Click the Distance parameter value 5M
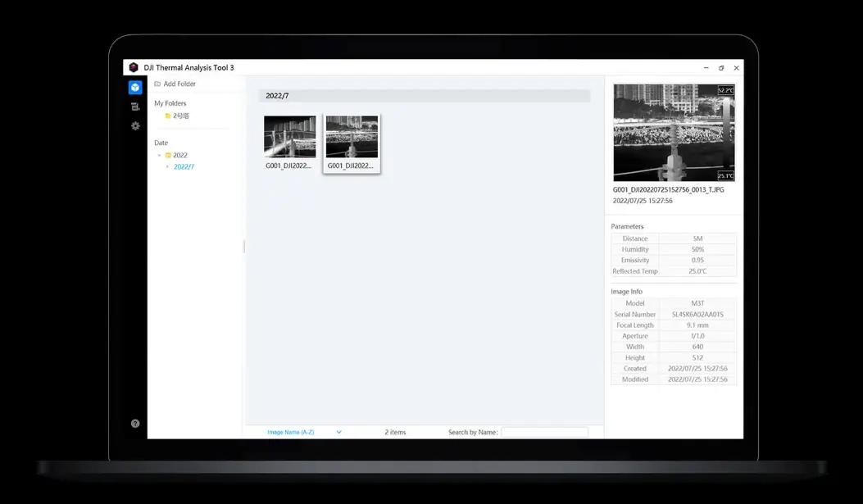 tap(697, 239)
